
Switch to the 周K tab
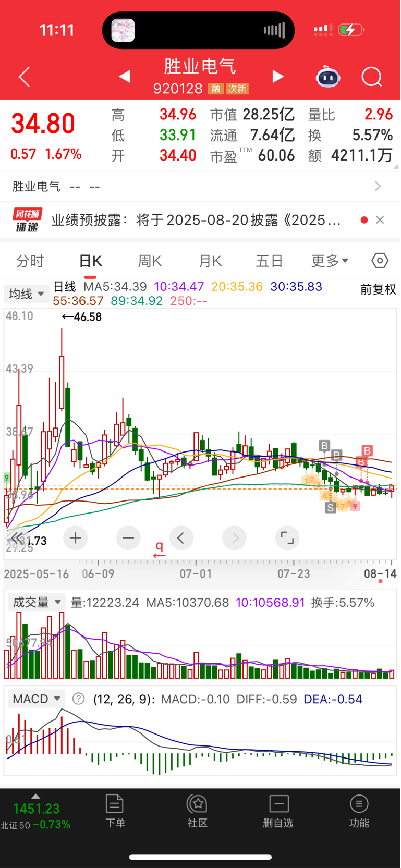point(150,261)
